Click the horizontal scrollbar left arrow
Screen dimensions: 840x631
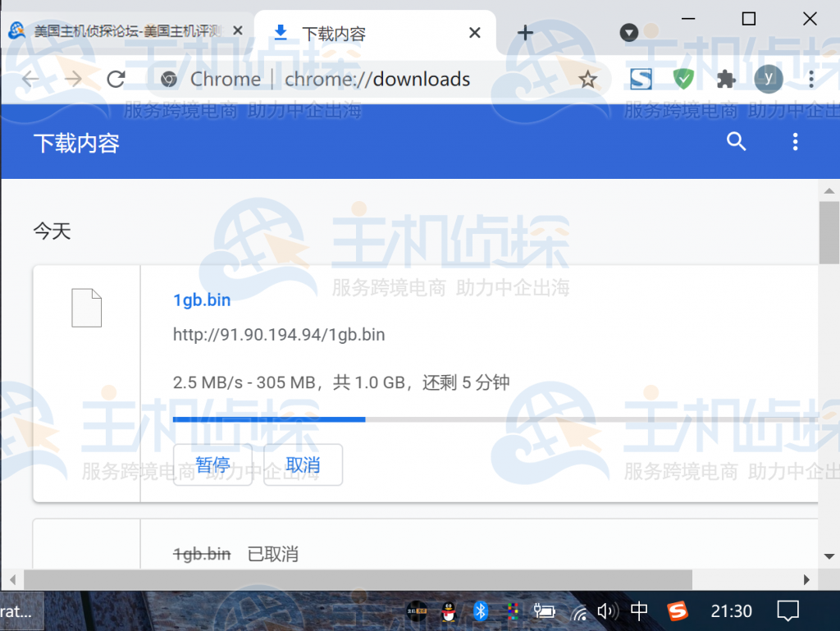click(12, 579)
